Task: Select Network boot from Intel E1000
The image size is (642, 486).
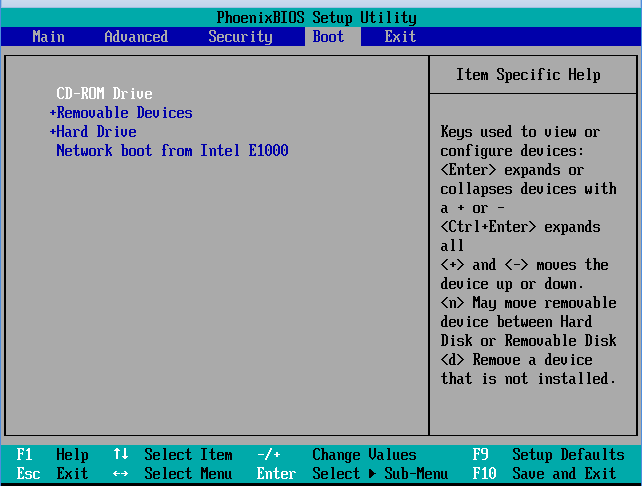Action: click(172, 151)
